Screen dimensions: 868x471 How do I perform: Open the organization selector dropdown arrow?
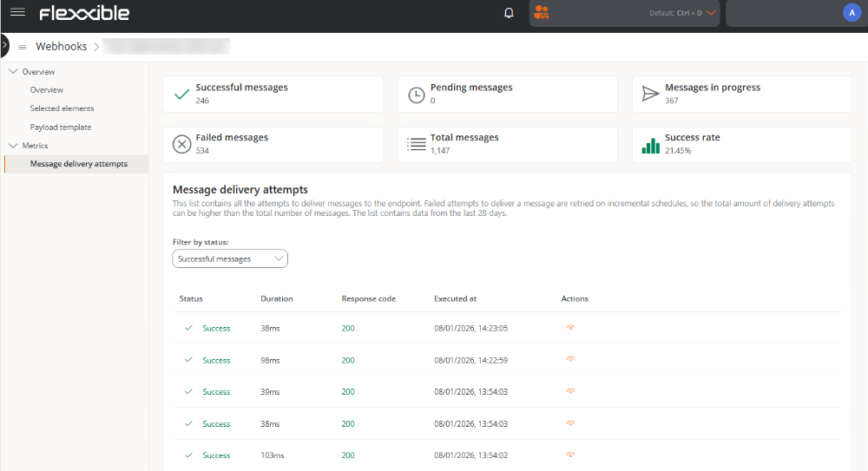coord(711,13)
